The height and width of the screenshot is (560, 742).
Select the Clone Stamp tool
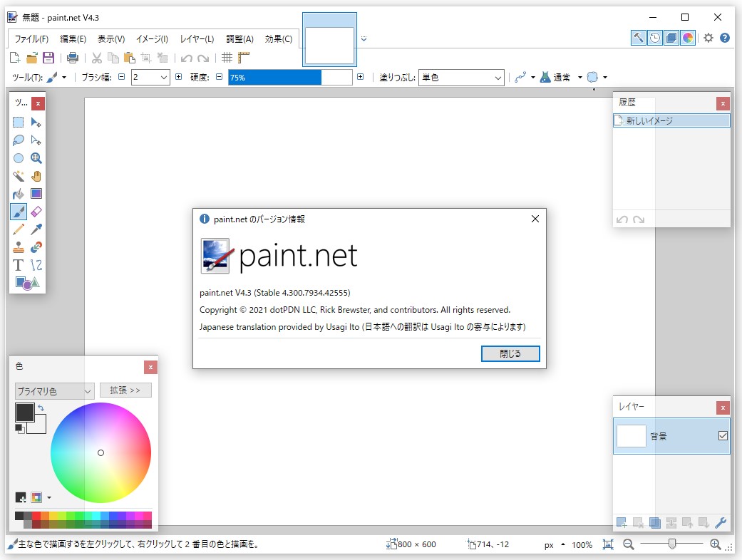point(19,247)
